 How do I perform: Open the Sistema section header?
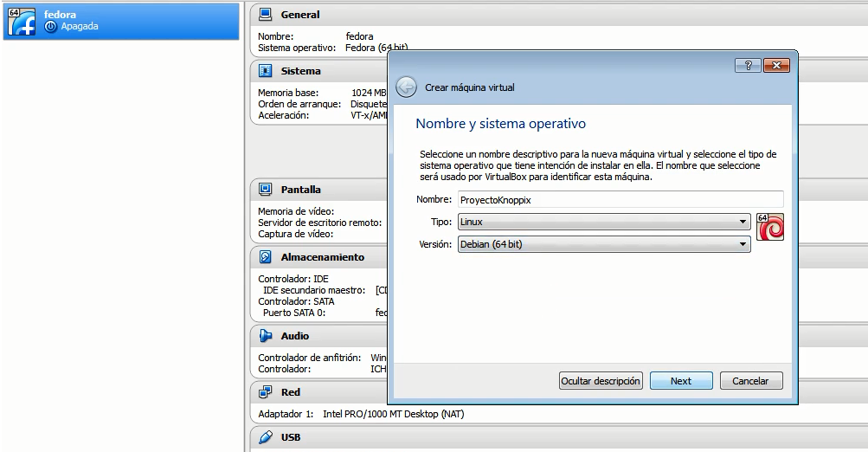pos(300,71)
